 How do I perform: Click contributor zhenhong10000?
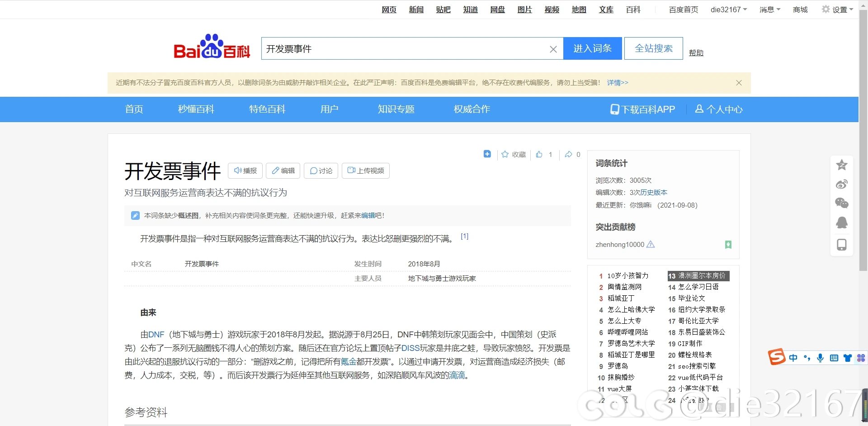click(620, 245)
